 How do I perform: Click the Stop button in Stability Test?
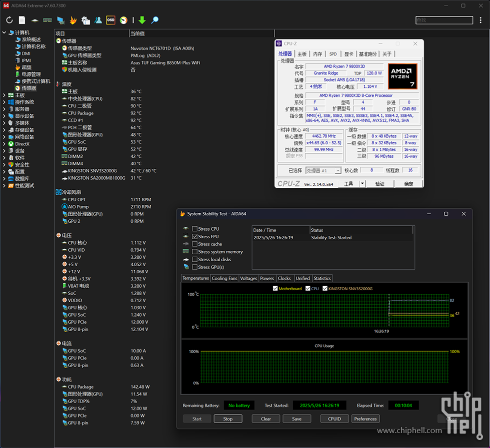tap(228, 419)
